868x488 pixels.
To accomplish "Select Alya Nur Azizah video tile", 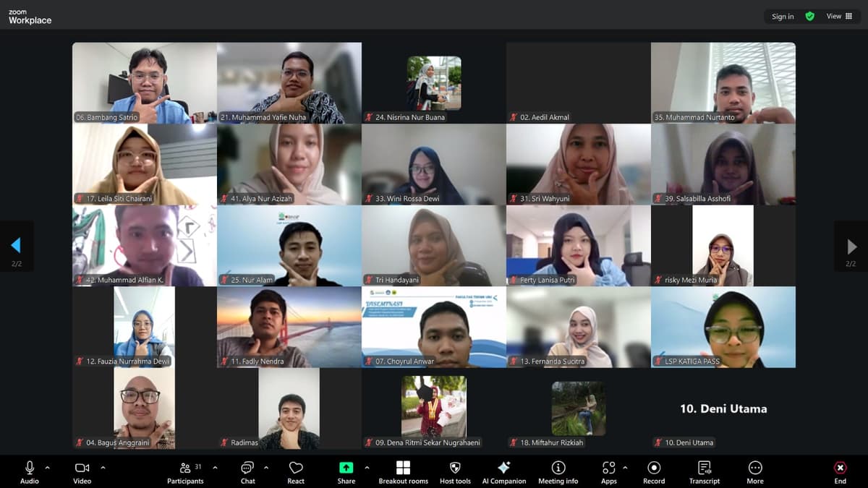I will 289,164.
